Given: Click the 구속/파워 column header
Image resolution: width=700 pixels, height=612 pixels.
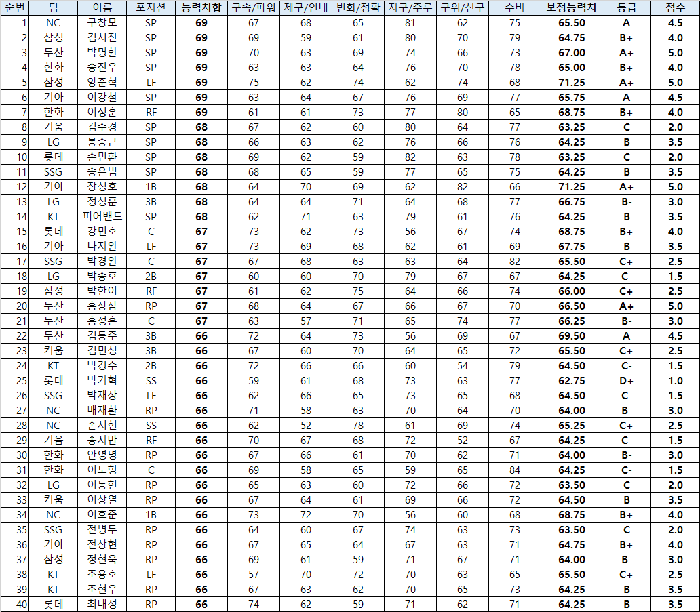Looking at the screenshot, I should pyautogui.click(x=254, y=7).
